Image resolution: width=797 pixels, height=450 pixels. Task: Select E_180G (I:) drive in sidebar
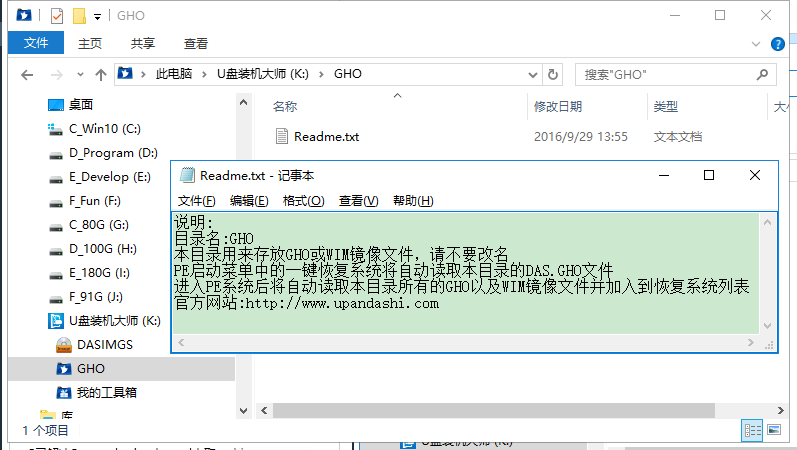pos(100,273)
